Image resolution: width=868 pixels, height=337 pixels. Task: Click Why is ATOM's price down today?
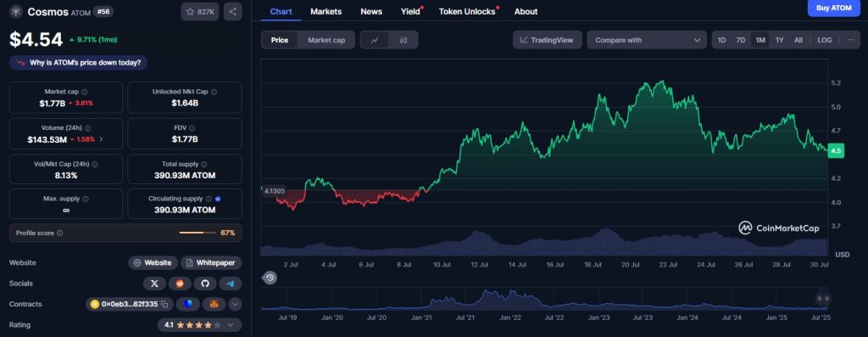tap(79, 63)
